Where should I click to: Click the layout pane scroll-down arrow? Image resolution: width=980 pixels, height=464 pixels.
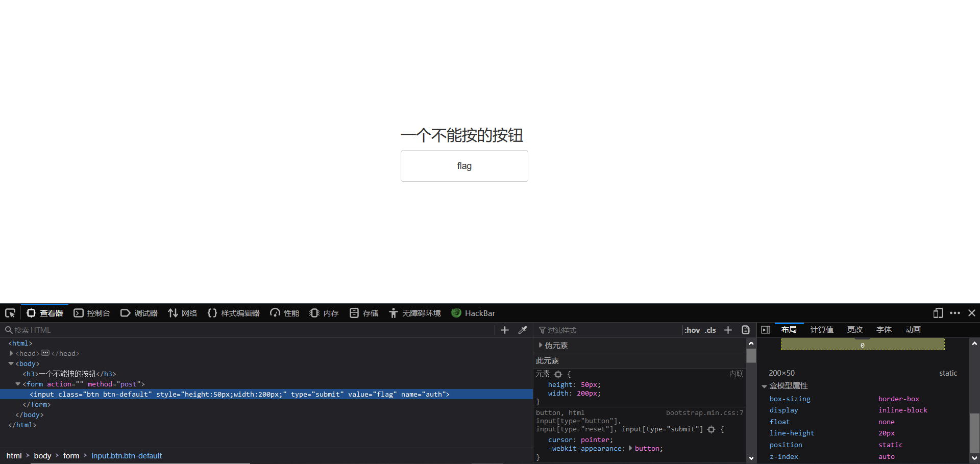(x=974, y=458)
